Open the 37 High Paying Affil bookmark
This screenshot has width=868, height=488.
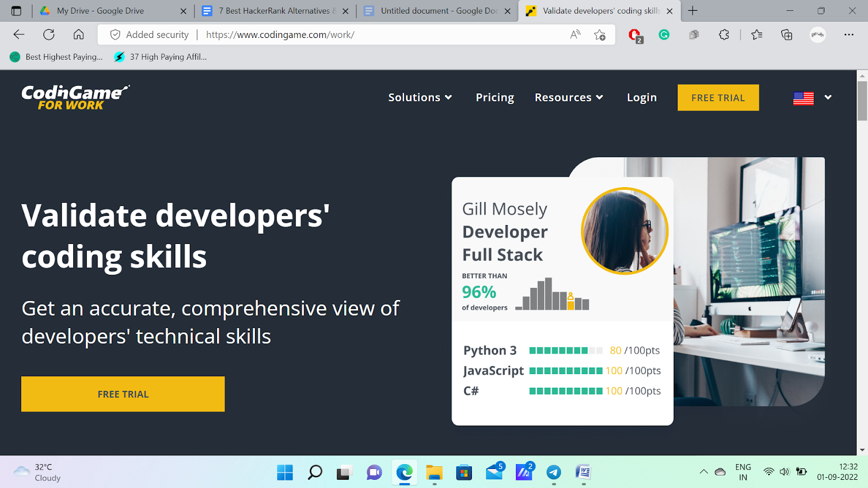(161, 57)
